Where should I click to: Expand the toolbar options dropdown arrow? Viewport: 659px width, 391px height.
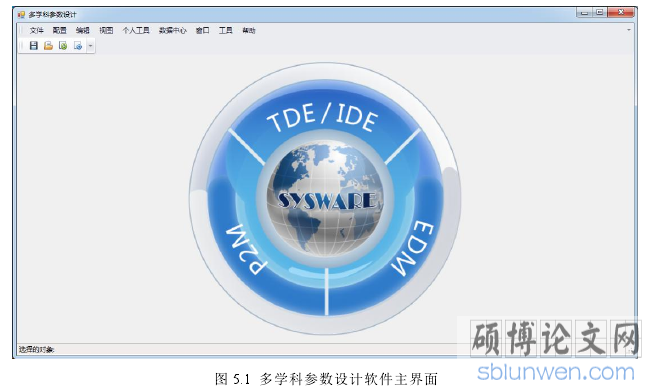[x=90, y=46]
